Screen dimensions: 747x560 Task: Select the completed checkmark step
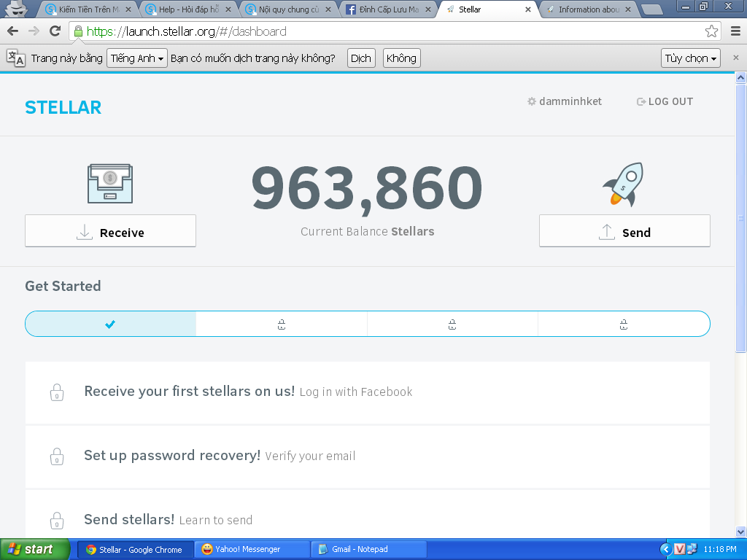111,324
